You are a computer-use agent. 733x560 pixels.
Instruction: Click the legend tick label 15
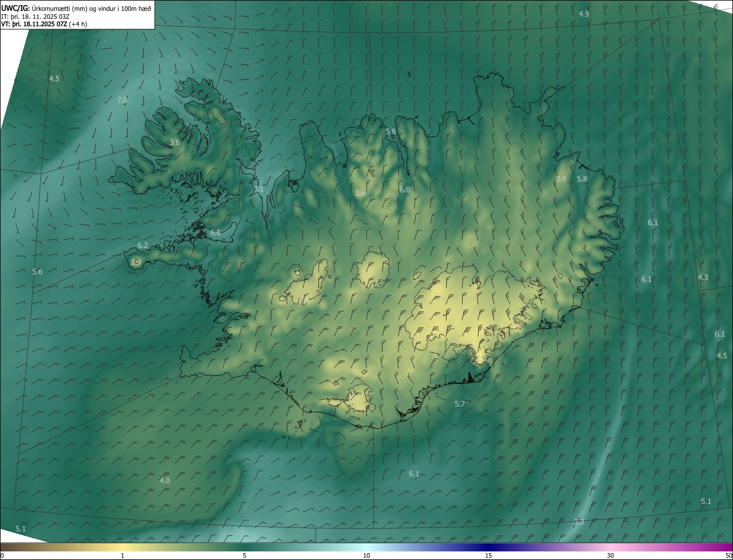click(x=488, y=555)
